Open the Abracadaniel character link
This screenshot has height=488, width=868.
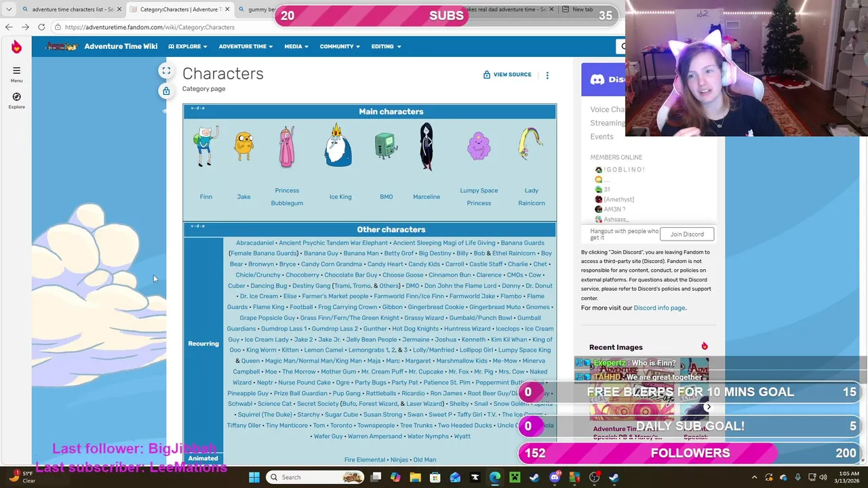tap(255, 243)
